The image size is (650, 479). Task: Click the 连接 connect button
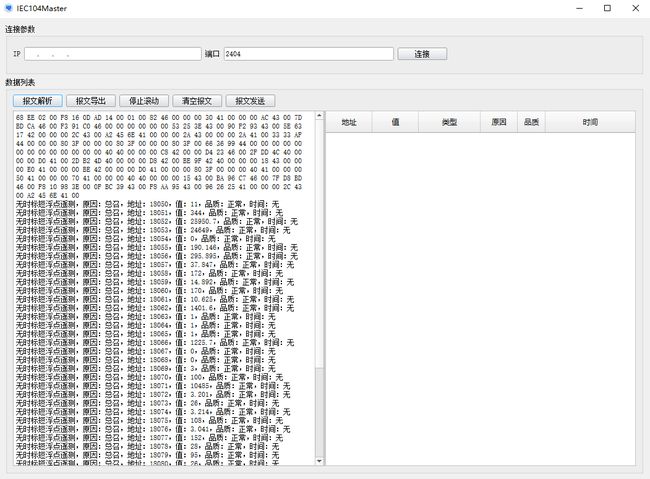click(422, 54)
